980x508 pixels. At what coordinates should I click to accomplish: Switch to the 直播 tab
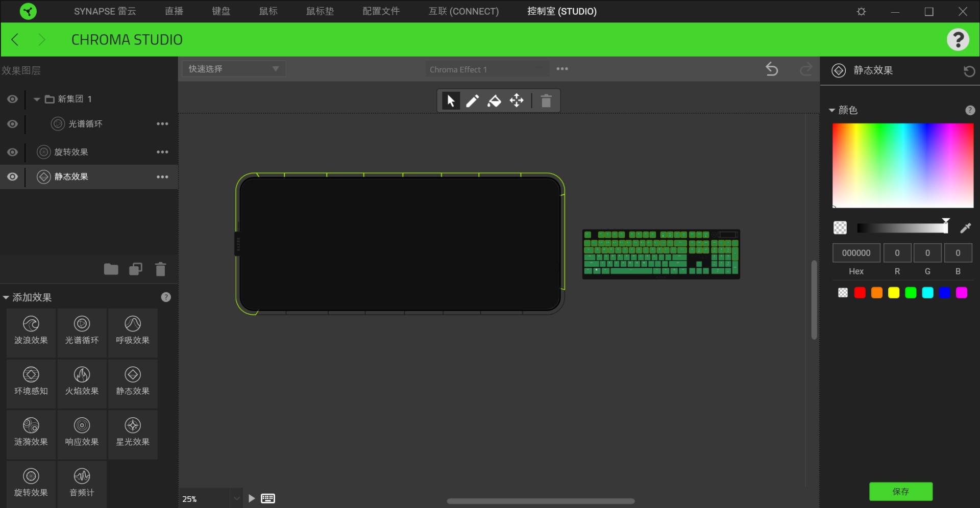pos(174,11)
